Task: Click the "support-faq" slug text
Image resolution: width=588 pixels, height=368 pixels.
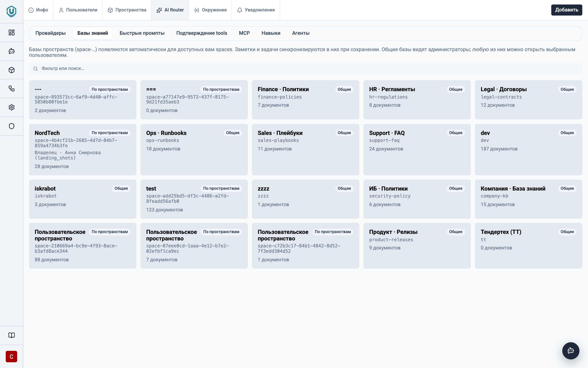Action: click(384, 140)
